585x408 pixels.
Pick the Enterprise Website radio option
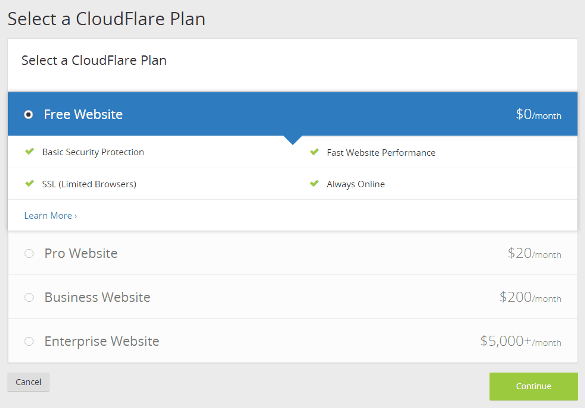(29, 341)
